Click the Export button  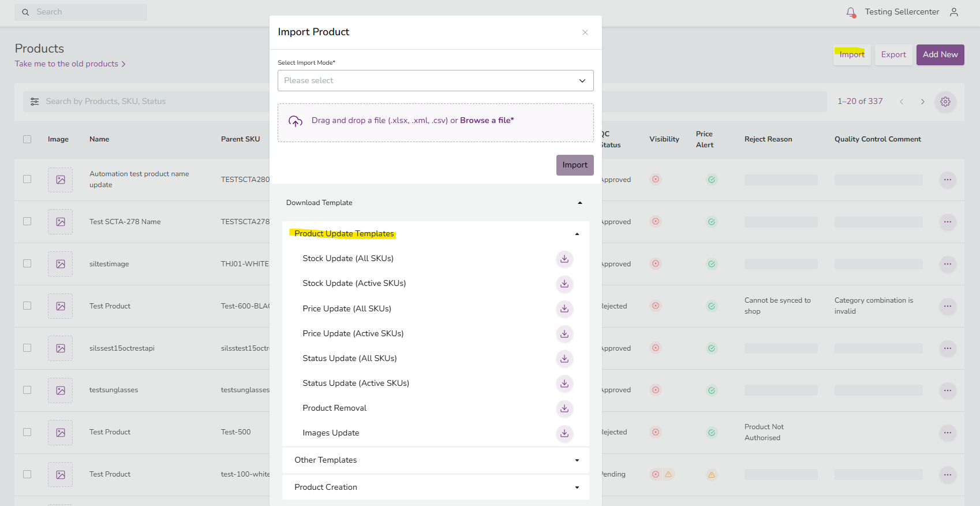(x=893, y=55)
